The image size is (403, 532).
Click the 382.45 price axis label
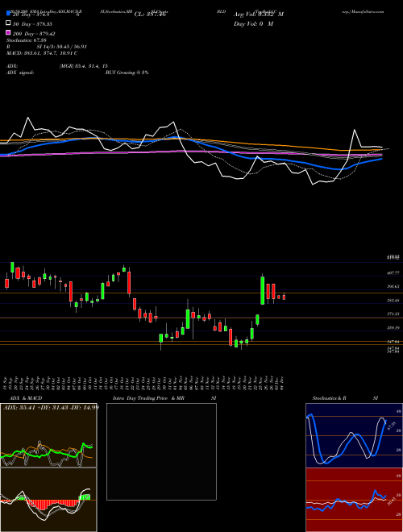pos(393,301)
